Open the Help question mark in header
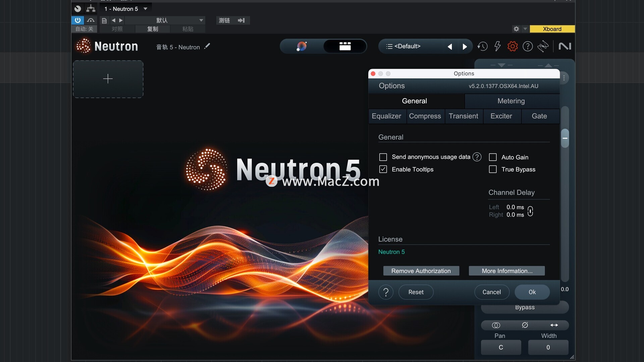The image size is (644, 362). (x=528, y=46)
